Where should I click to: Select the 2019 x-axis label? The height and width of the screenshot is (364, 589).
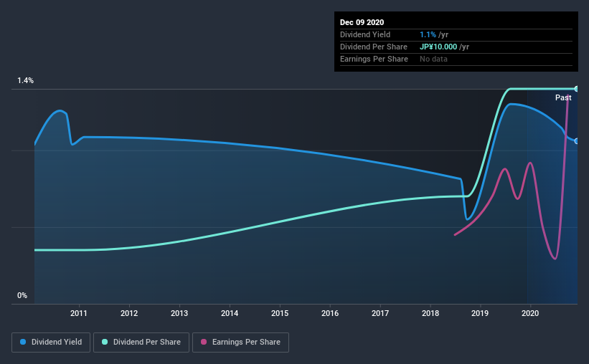coord(480,313)
